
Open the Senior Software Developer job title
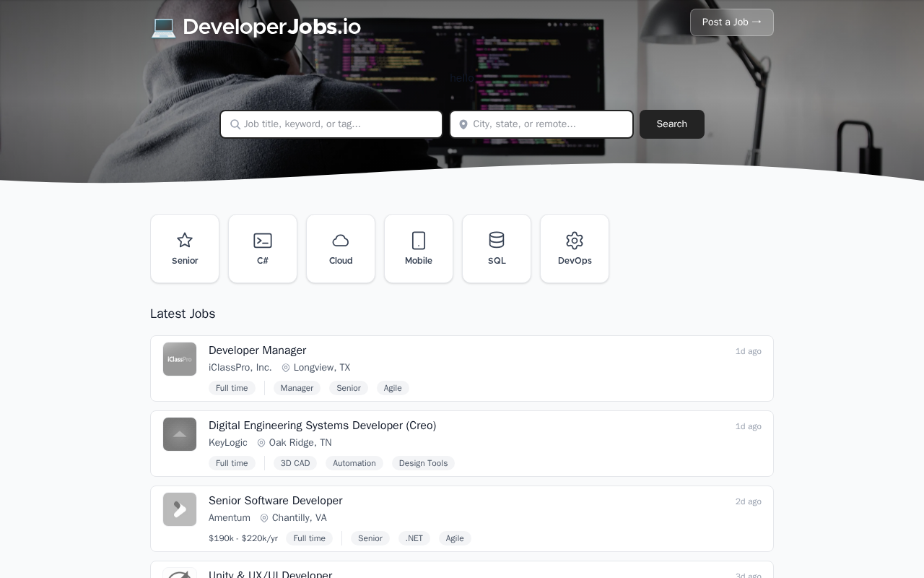[275, 501]
